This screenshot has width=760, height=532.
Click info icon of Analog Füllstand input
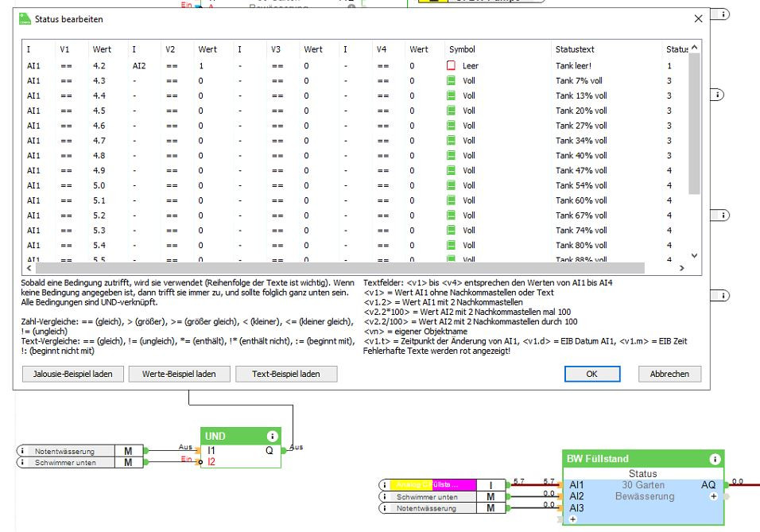pyautogui.click(x=384, y=484)
